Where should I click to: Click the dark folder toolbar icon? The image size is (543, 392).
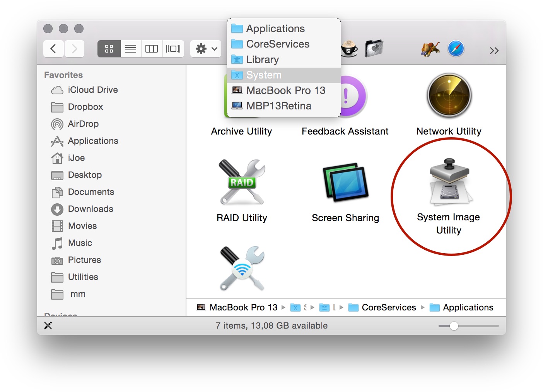374,49
